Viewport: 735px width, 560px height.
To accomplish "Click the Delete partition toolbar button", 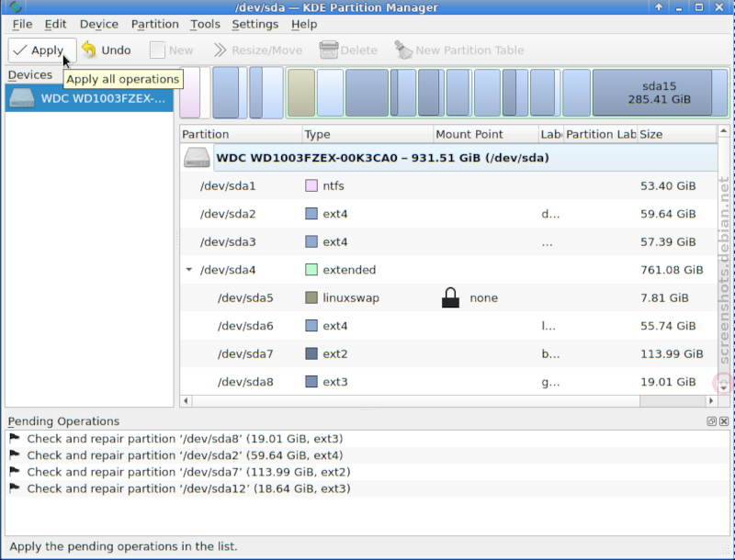I will [x=348, y=50].
